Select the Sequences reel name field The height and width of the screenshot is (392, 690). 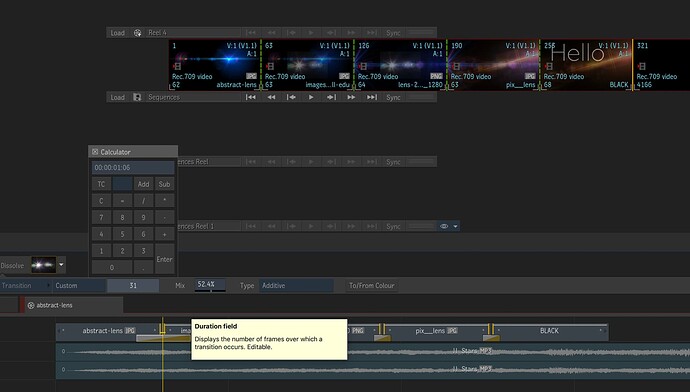pos(193,97)
